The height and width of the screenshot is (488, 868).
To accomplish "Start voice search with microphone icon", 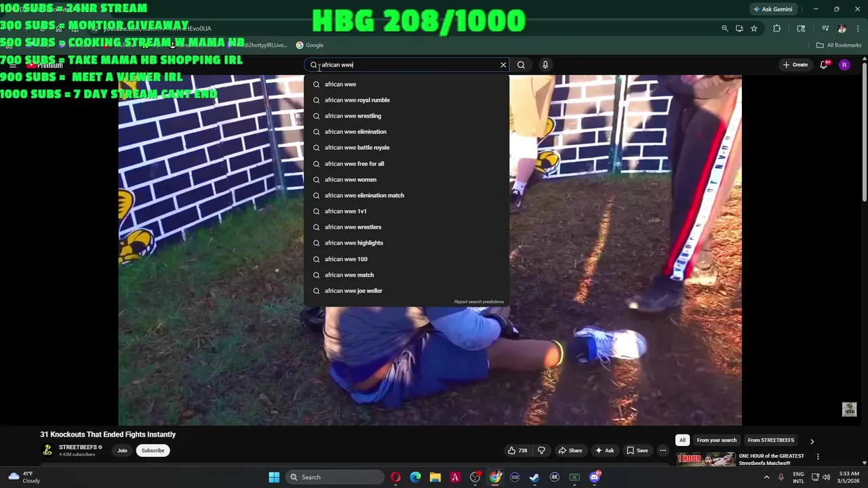I will coord(545,65).
